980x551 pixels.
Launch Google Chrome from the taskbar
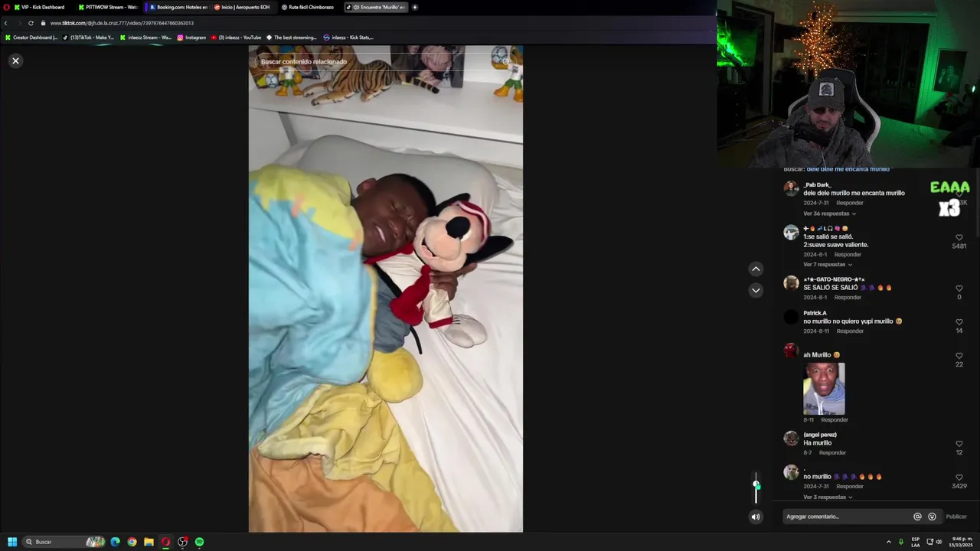[x=132, y=542]
